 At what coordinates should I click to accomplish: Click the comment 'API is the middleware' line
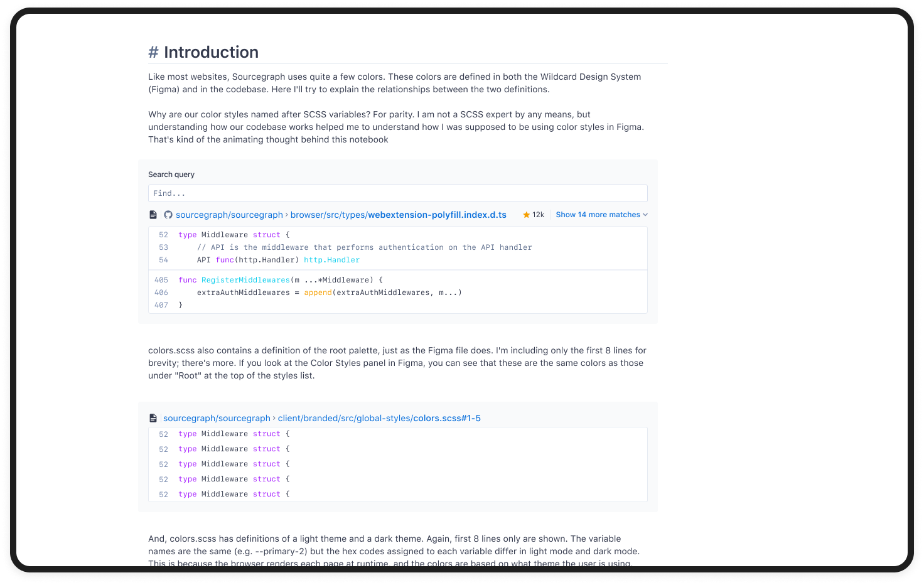coord(365,247)
